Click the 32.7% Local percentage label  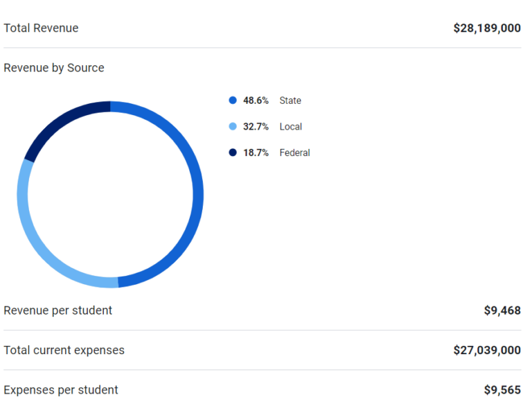click(256, 127)
